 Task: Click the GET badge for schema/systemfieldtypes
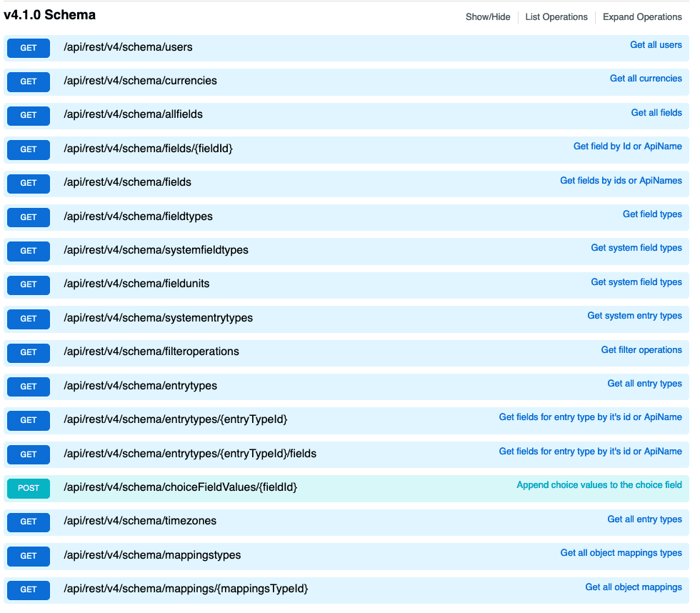click(x=28, y=251)
